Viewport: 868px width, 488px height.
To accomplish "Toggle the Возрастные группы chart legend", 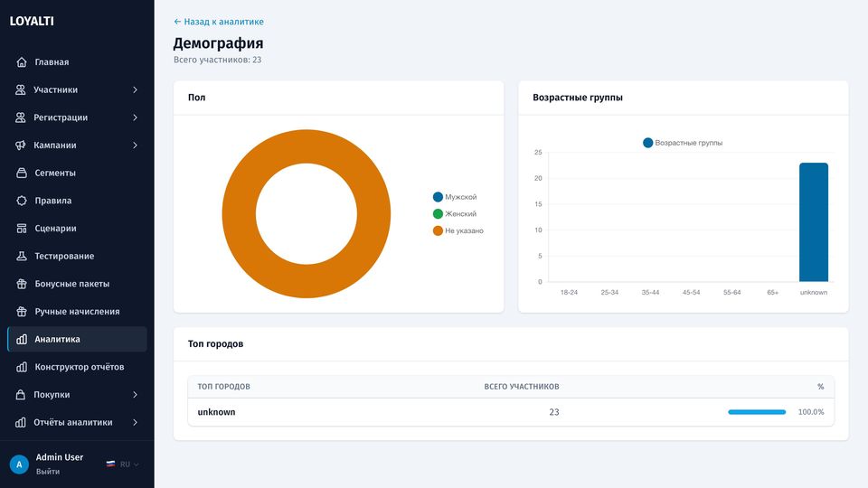I will click(683, 143).
